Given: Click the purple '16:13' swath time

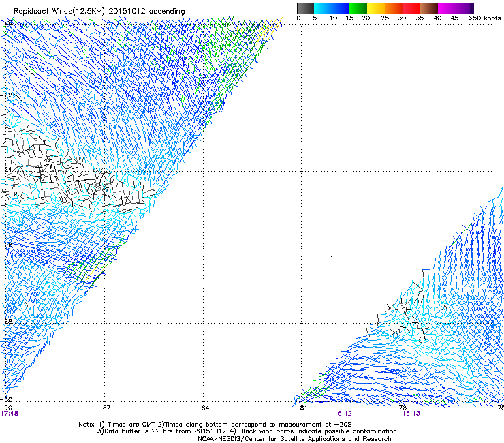Looking at the screenshot, I should (x=411, y=414).
